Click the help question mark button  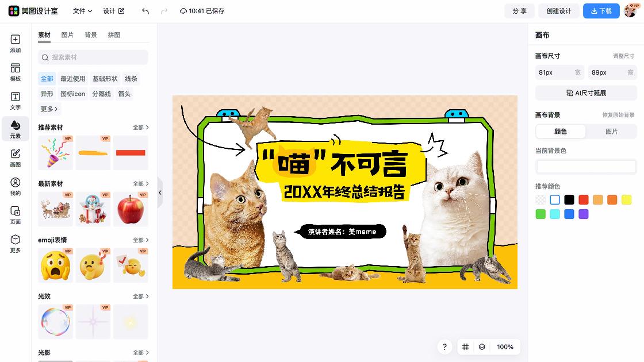[444, 347]
